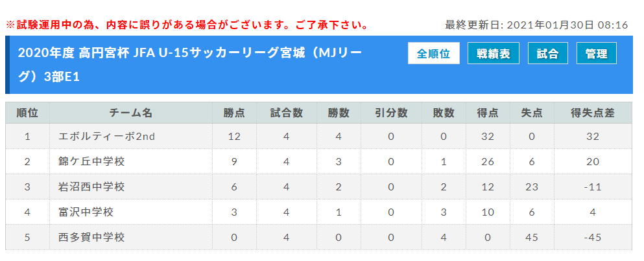
Task: Click the チーム名 column header
Action: coord(131,113)
